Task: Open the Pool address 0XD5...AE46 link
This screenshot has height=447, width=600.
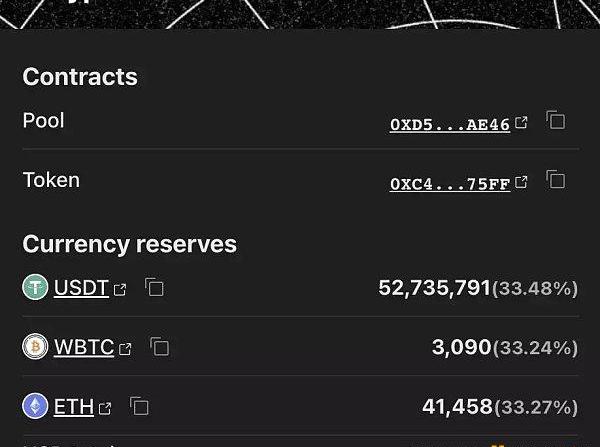Action: coord(450,125)
